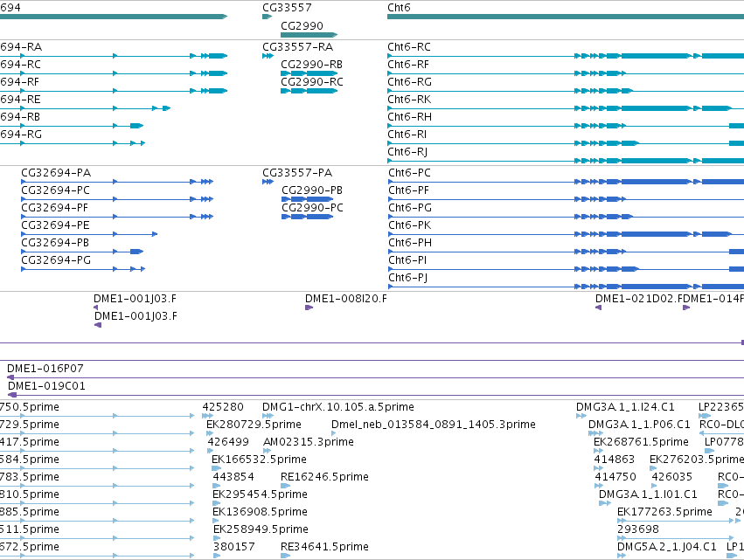Click the Cht6-RG transcript label
The image size is (744, 560).
(409, 82)
